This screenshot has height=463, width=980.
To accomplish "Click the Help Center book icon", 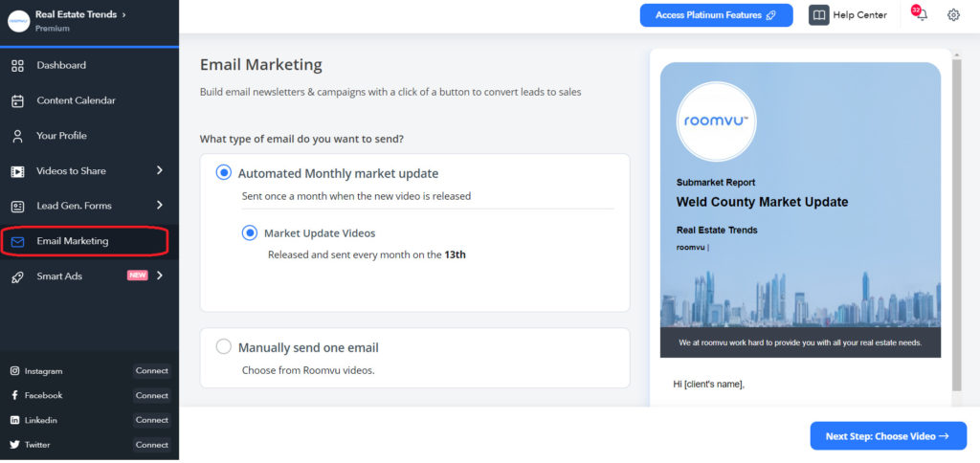I will (818, 15).
